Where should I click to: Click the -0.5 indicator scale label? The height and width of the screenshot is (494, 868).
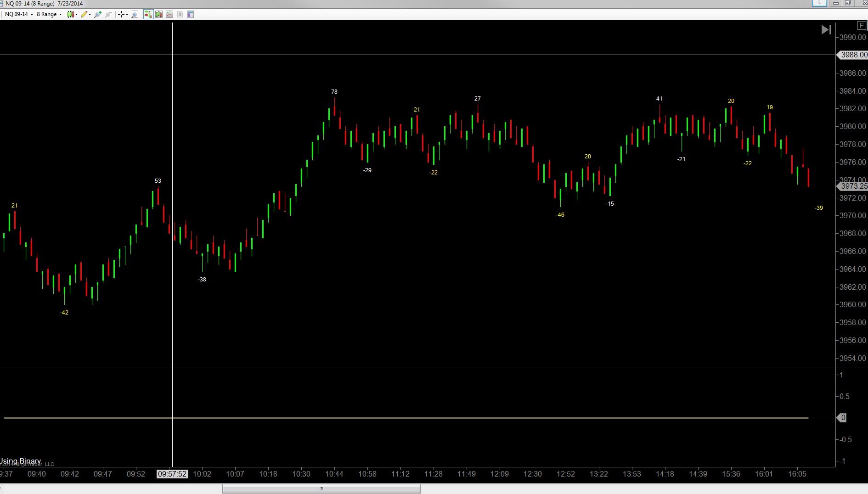(846, 439)
